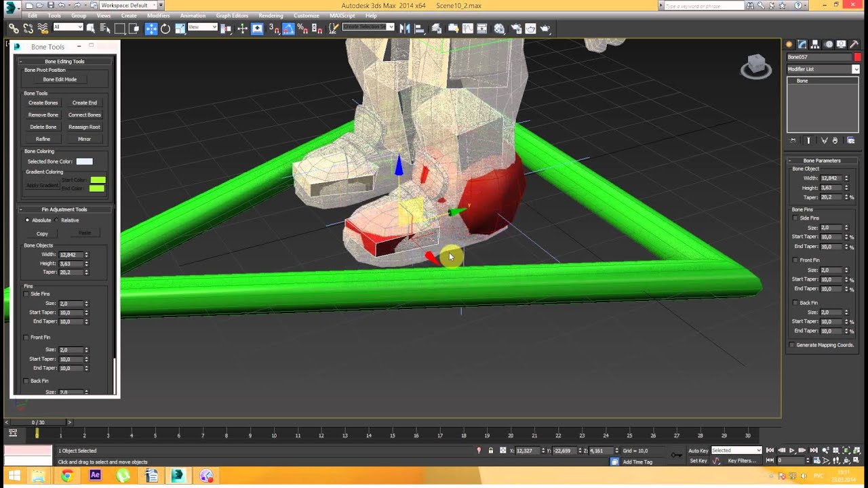
Task: Open the Customize menu
Action: coord(307,16)
